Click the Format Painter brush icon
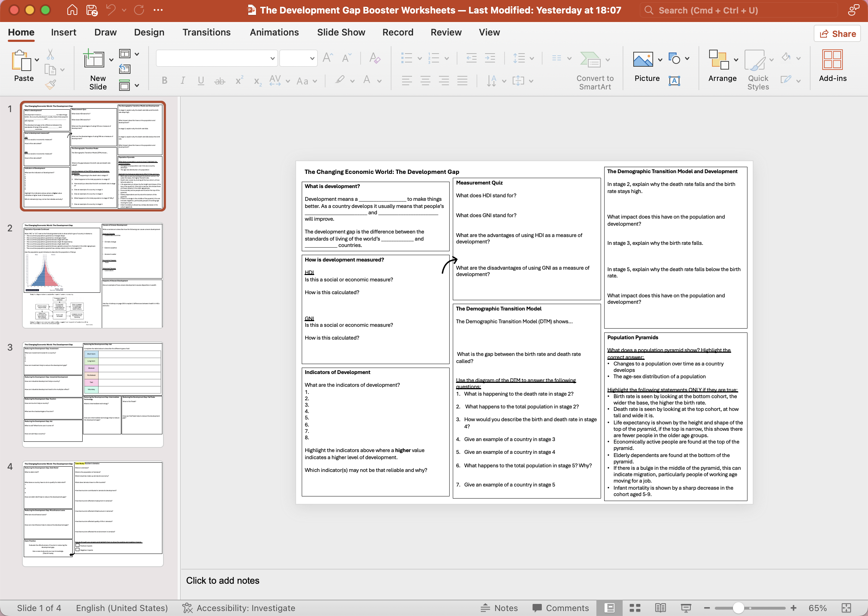Screen dimensions: 868x616 coord(51,85)
